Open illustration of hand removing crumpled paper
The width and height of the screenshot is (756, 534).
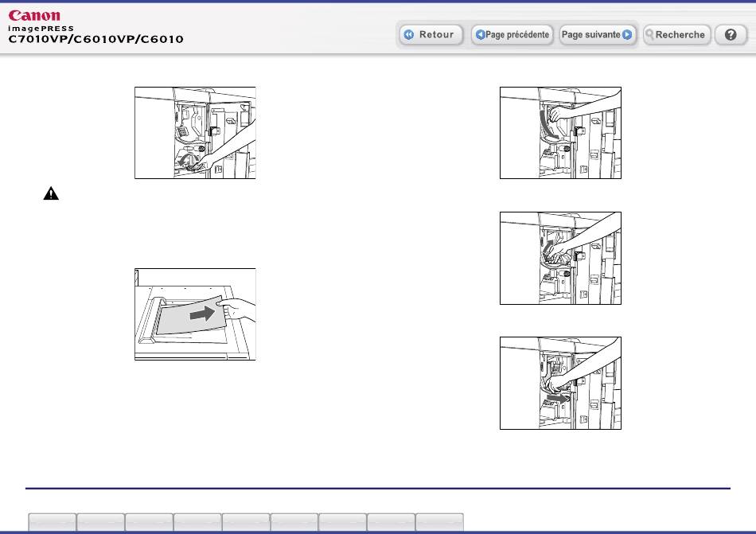tap(560, 258)
